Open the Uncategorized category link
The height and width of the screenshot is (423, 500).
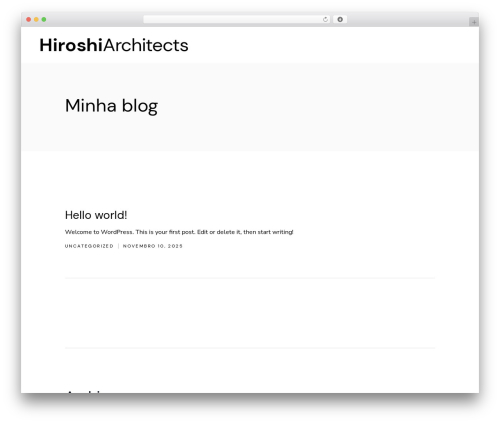click(89, 246)
